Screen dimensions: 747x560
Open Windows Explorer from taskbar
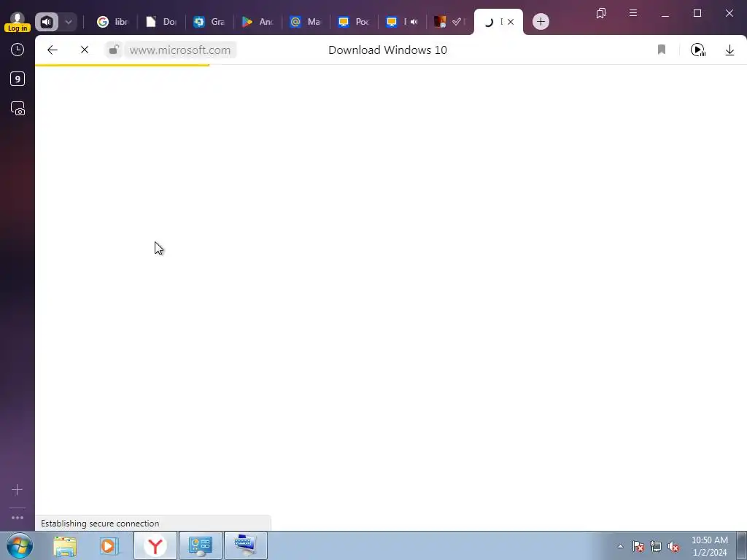(65, 545)
